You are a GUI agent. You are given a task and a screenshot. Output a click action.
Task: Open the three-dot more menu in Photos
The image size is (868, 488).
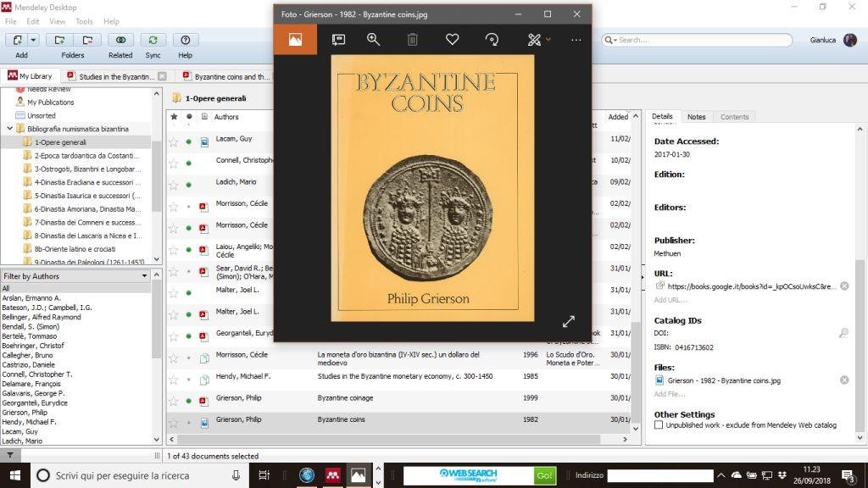click(576, 40)
